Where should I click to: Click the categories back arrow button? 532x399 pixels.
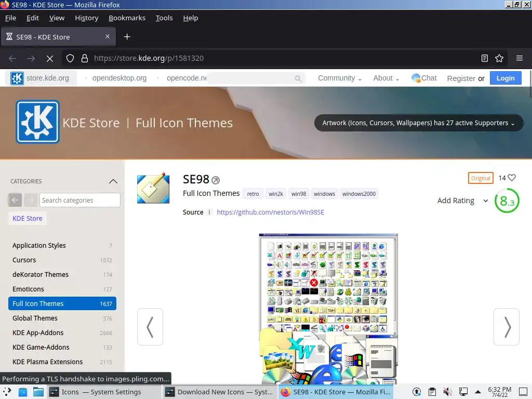[15, 200]
